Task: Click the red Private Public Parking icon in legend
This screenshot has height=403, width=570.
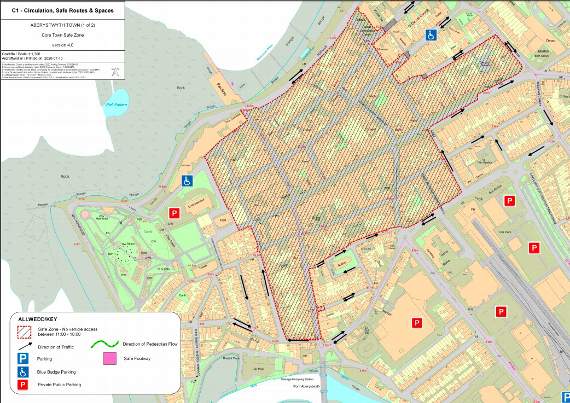Action: 24,384
